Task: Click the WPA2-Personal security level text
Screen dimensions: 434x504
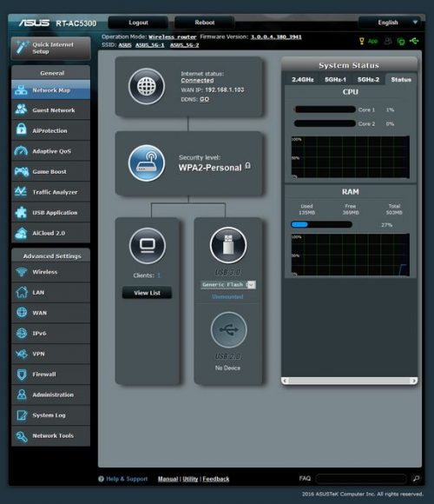Action: (x=210, y=168)
